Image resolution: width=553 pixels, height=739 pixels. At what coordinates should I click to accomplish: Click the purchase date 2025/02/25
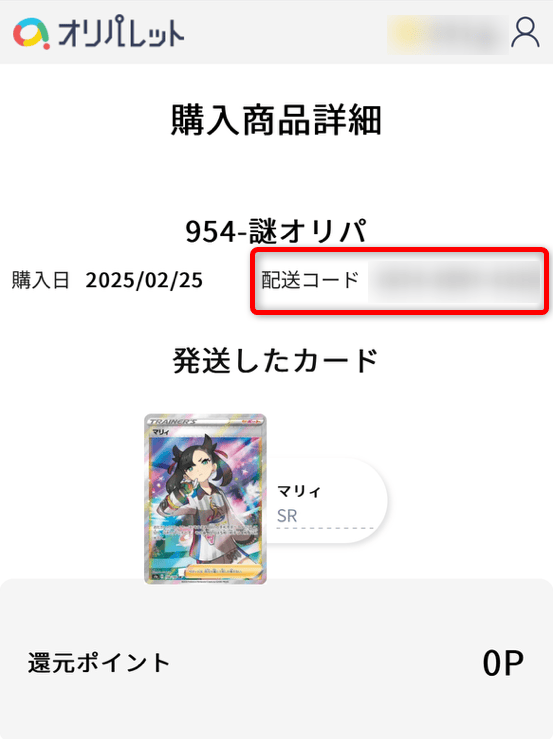144,280
